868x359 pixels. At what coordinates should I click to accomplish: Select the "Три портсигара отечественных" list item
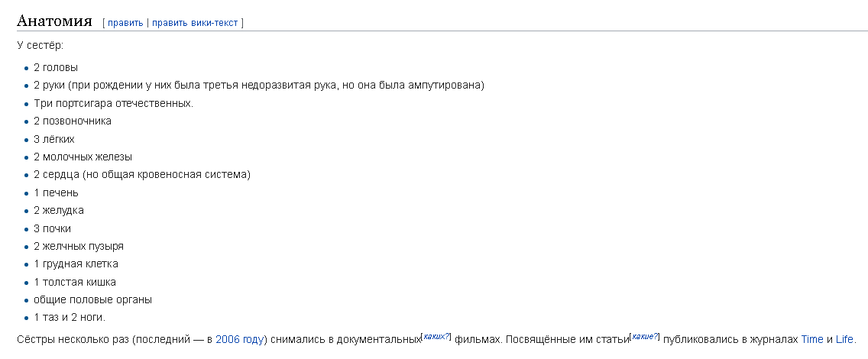point(113,103)
